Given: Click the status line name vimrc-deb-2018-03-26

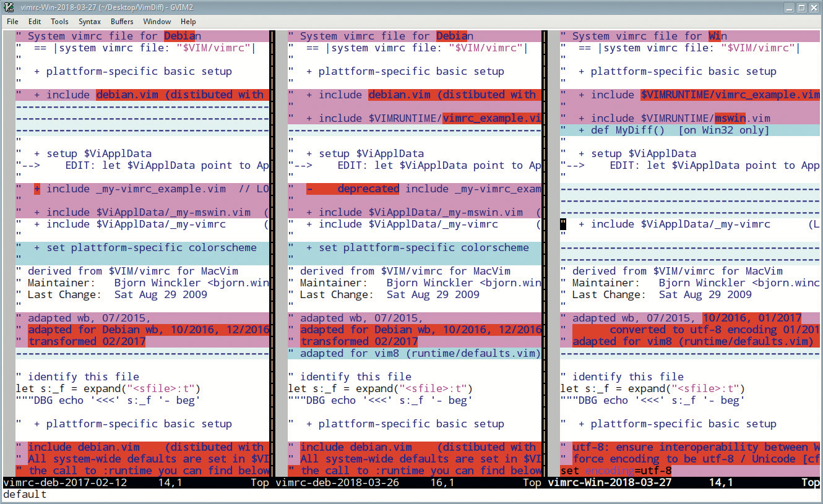Looking at the screenshot, I should 337,482.
